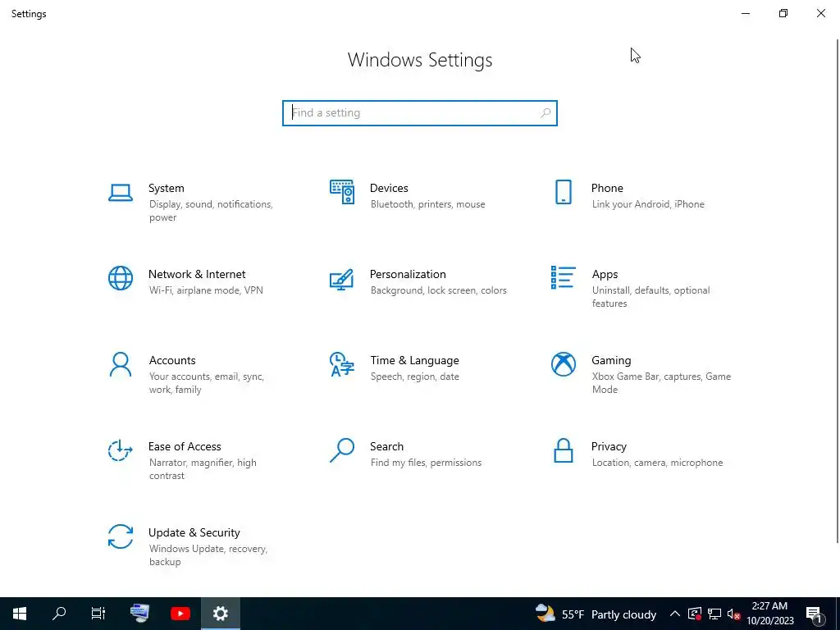Image resolution: width=840 pixels, height=630 pixels.
Task: Open the Windows Start menu
Action: pyautogui.click(x=20, y=614)
